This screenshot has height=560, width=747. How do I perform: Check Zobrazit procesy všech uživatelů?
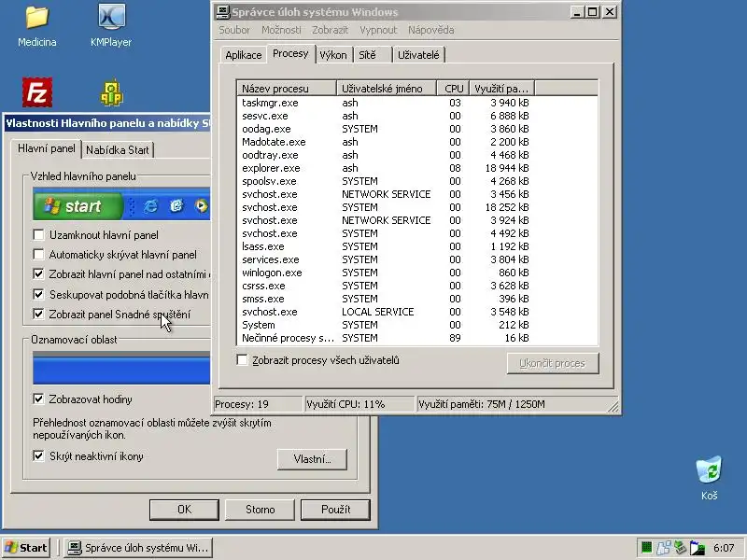(242, 360)
